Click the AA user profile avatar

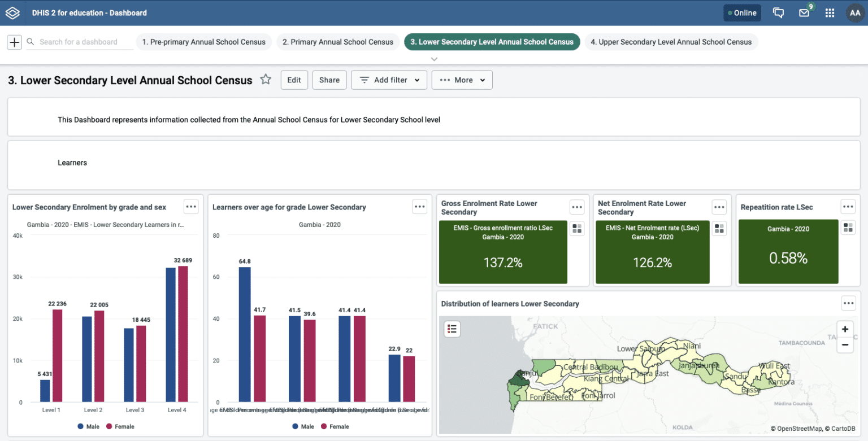(x=854, y=13)
